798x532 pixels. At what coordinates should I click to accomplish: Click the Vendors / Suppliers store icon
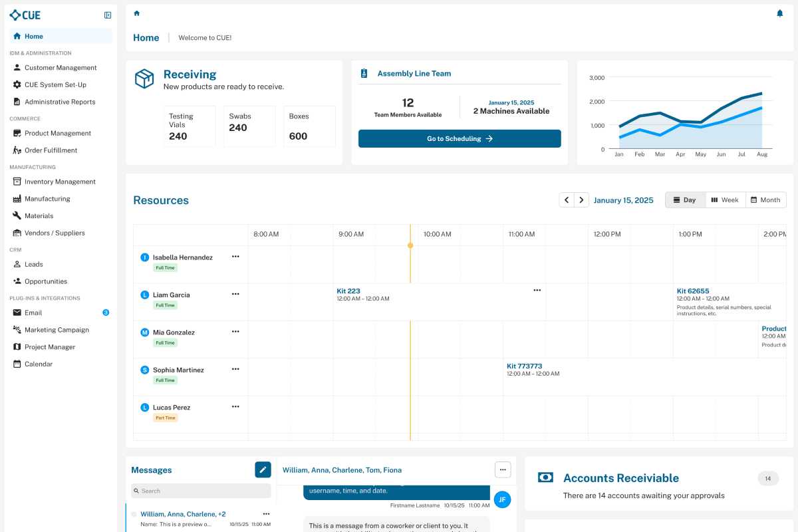[x=17, y=233]
